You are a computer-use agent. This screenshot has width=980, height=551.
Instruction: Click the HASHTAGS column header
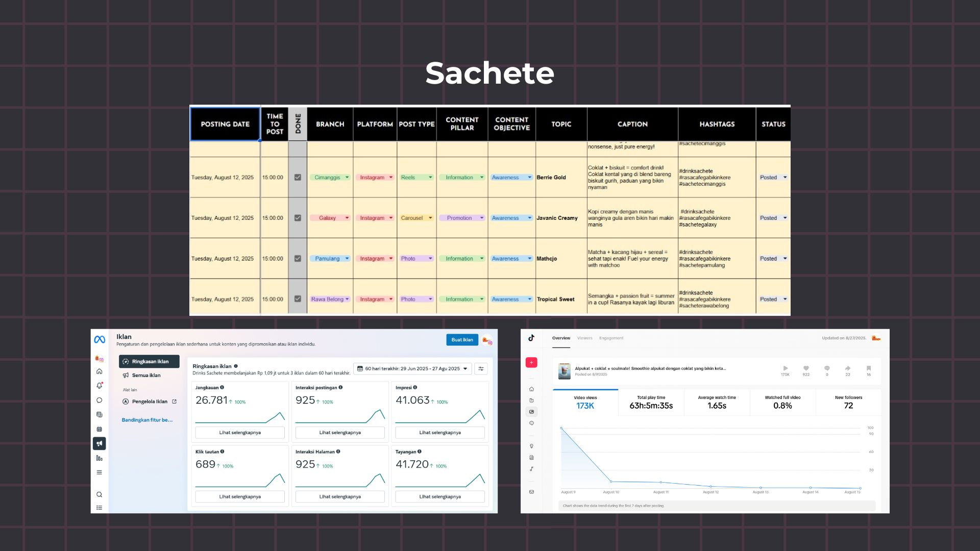tap(717, 124)
